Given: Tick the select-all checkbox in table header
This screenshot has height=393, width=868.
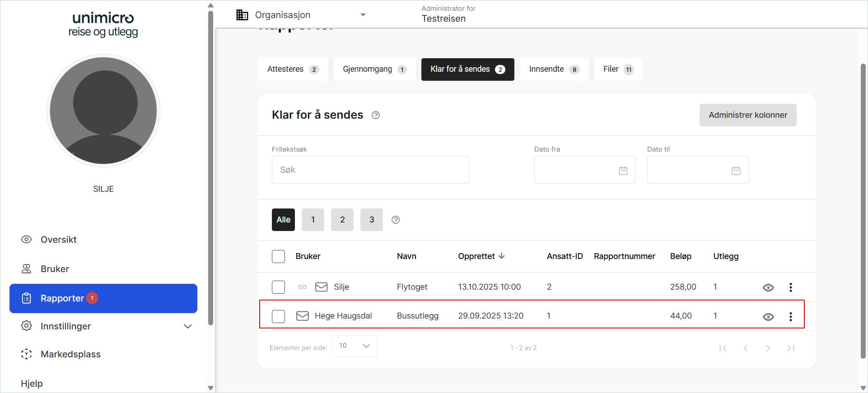Looking at the screenshot, I should click(278, 256).
